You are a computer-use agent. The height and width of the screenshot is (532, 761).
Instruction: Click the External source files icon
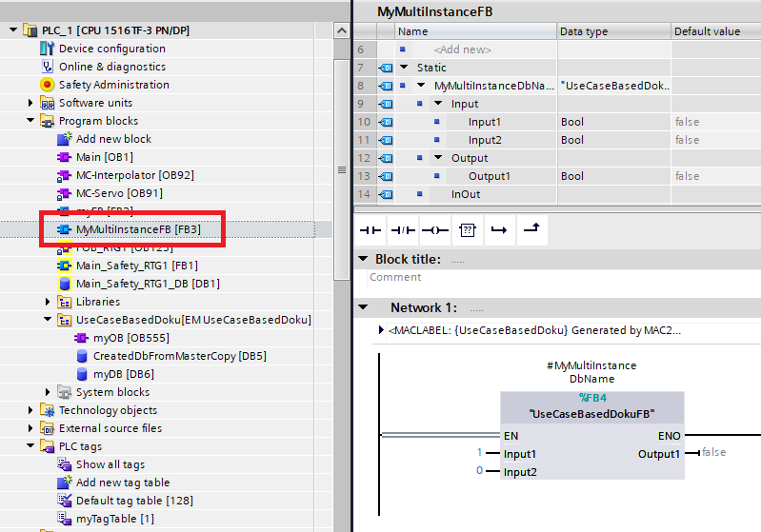(47, 428)
